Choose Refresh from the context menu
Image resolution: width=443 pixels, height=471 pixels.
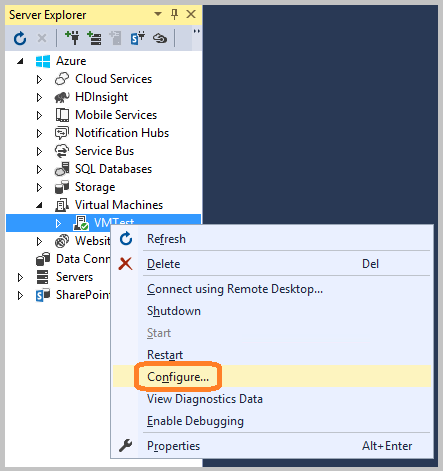click(x=272, y=239)
